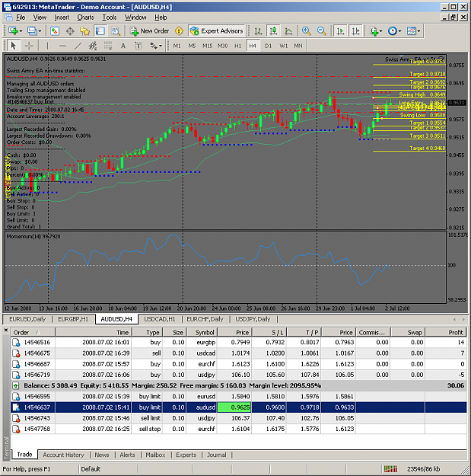Viewport: 471px width, 476px height.
Task: Close the Terminal panel with X
Action: click(6, 330)
